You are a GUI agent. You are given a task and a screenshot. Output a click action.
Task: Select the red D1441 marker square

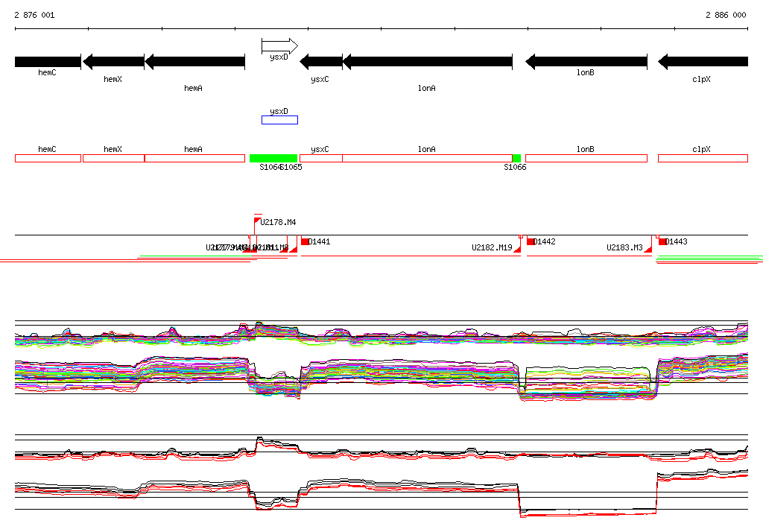pos(305,241)
